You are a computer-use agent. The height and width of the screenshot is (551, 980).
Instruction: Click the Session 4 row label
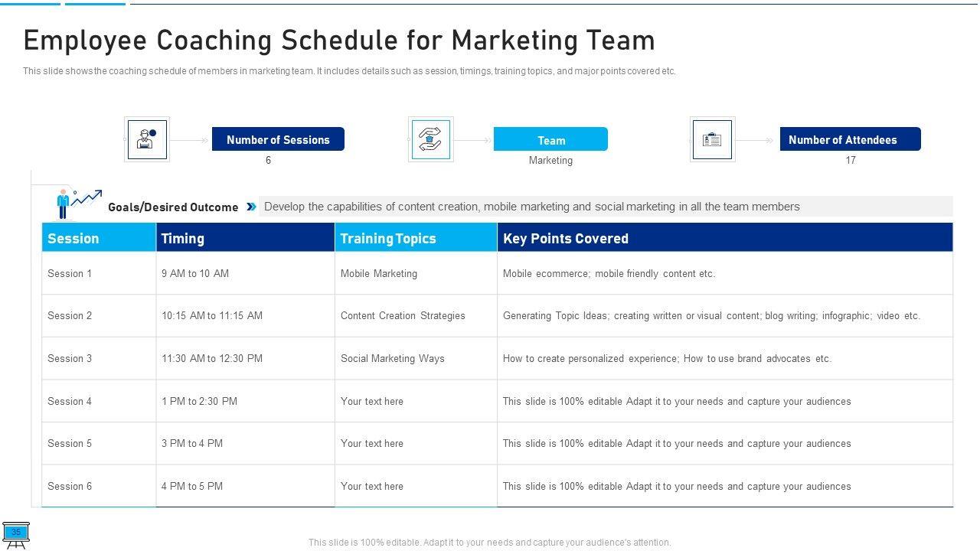(x=70, y=401)
